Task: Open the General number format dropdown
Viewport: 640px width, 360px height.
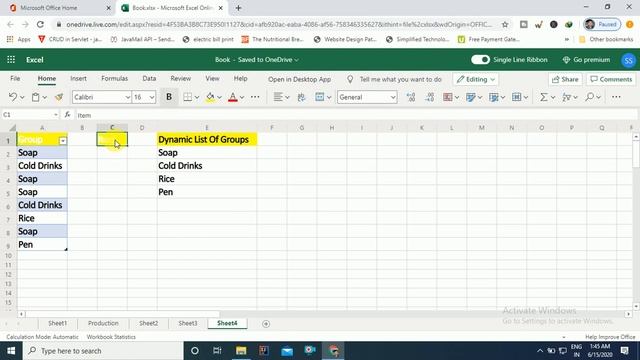Action: click(x=392, y=97)
